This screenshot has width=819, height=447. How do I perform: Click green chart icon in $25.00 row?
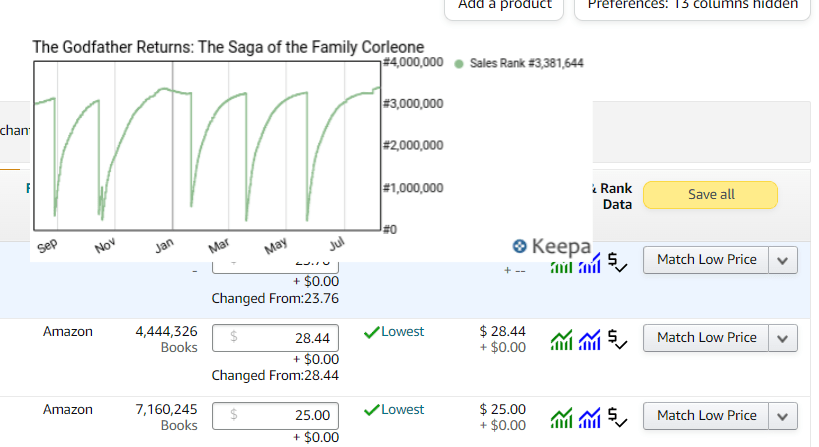pyautogui.click(x=562, y=419)
